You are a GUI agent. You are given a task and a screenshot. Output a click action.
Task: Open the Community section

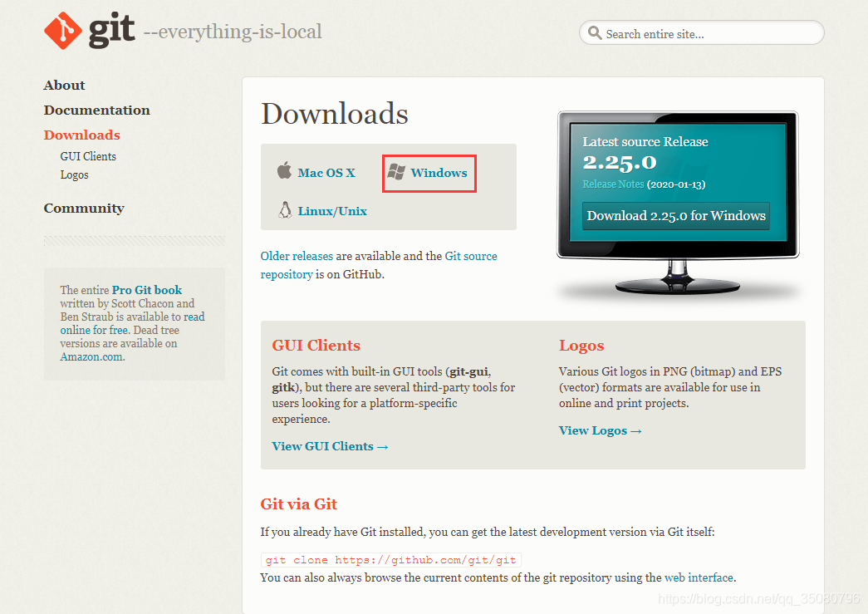(x=84, y=209)
